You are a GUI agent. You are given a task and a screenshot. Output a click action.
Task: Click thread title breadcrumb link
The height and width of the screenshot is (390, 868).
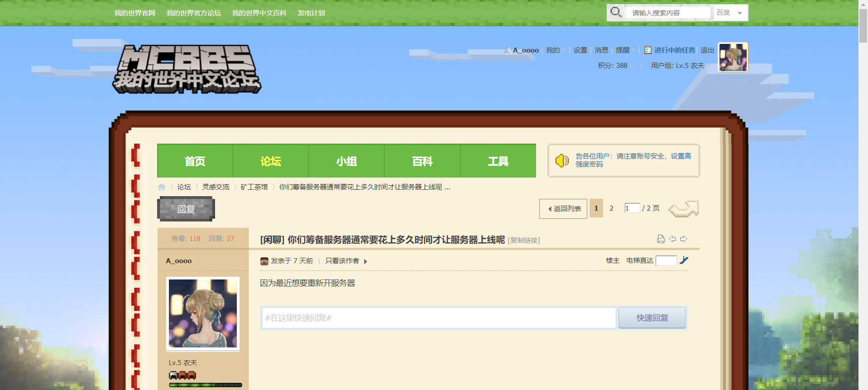(x=364, y=187)
